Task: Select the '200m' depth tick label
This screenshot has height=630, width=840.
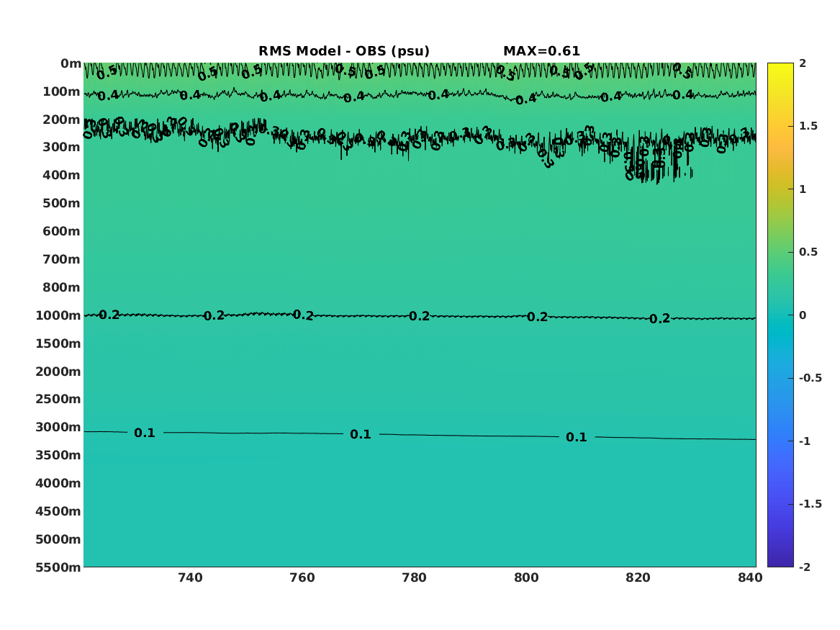Action: click(61, 120)
